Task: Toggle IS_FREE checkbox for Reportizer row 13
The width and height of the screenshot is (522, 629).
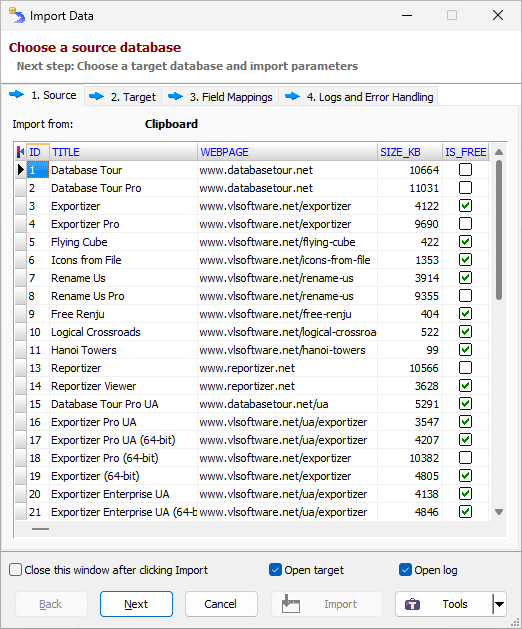Action: point(465,368)
